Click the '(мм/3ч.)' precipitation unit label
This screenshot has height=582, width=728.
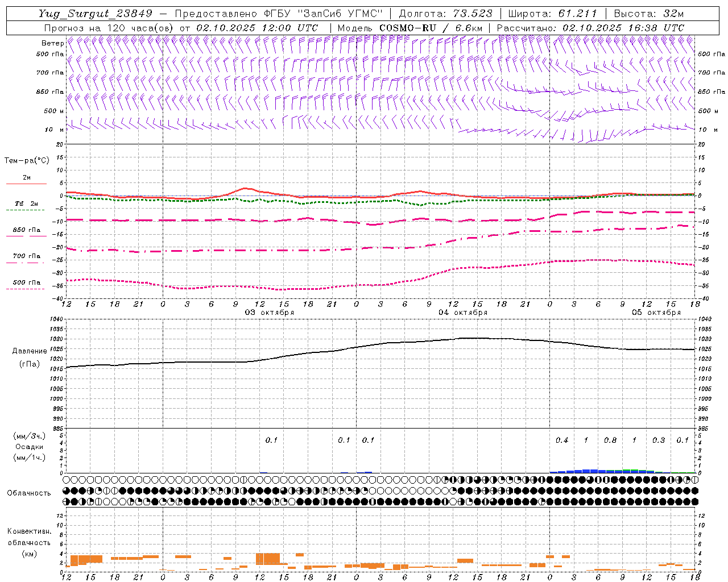[30, 436]
